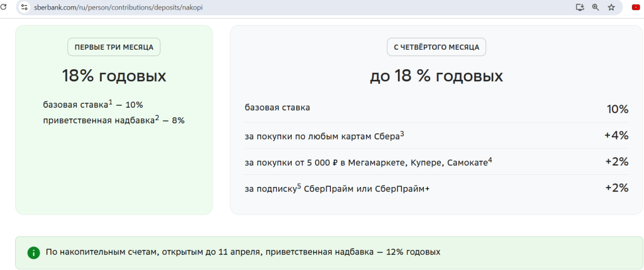Viewport: 644px width, 270px height.
Task: Click the text приветственная надбавка — 8%
Action: point(114,120)
